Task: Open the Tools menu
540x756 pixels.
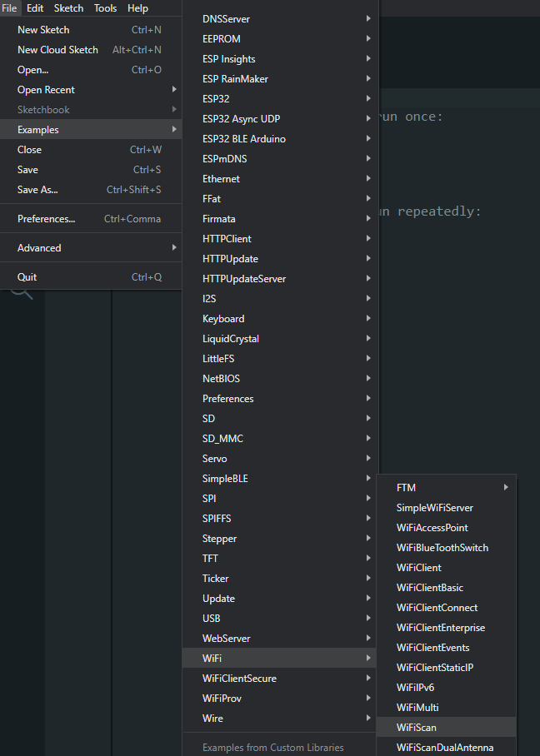Action: click(105, 8)
